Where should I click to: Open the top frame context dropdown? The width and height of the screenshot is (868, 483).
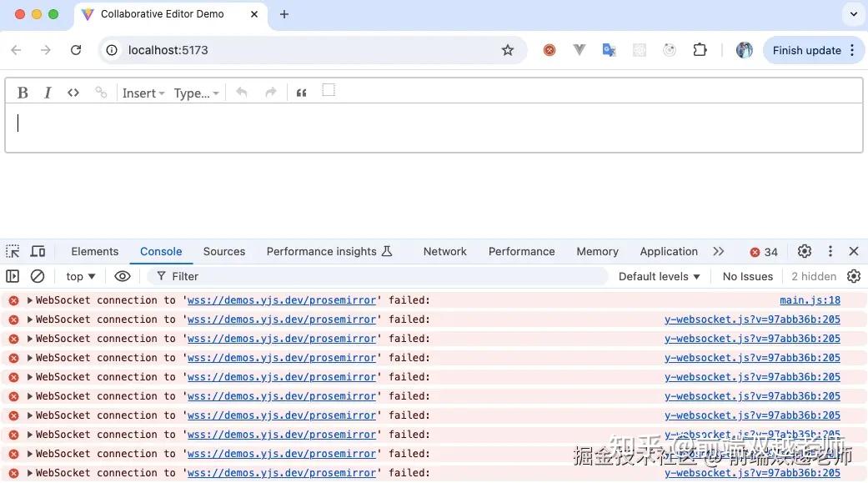[x=79, y=275]
